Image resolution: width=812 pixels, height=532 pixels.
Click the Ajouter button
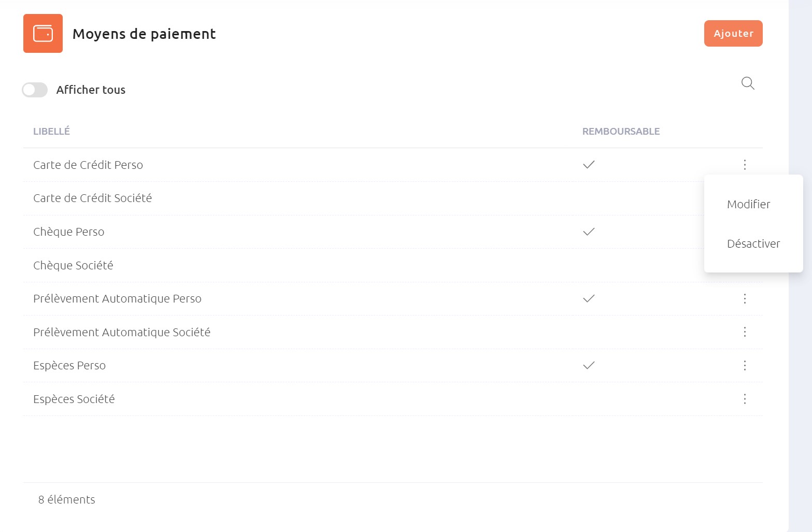(x=733, y=34)
